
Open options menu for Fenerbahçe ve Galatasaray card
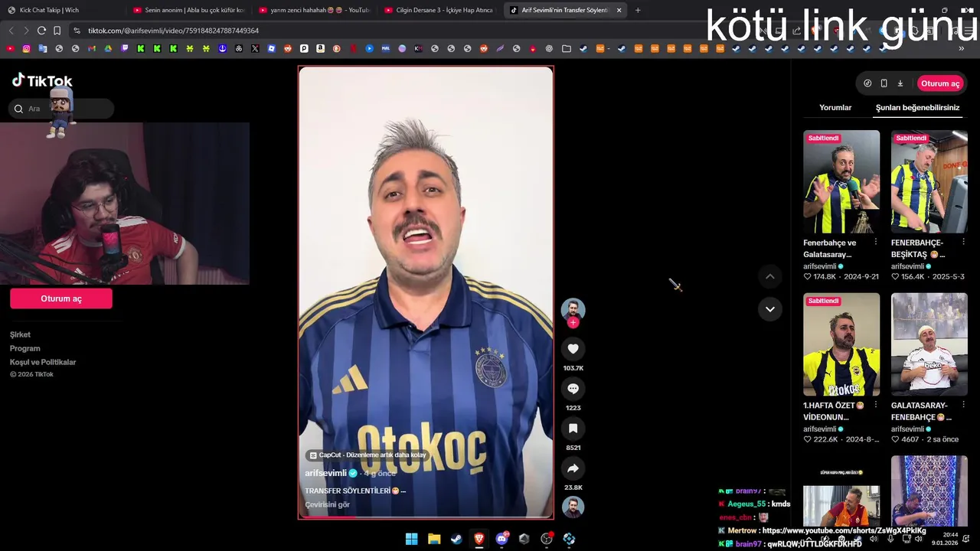[x=876, y=242]
